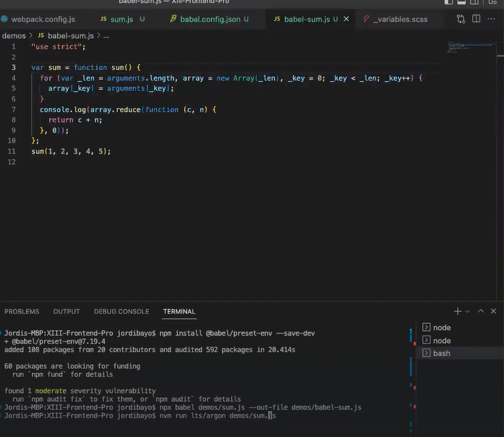Click the terminal scrollbar overview ruler

point(413,379)
